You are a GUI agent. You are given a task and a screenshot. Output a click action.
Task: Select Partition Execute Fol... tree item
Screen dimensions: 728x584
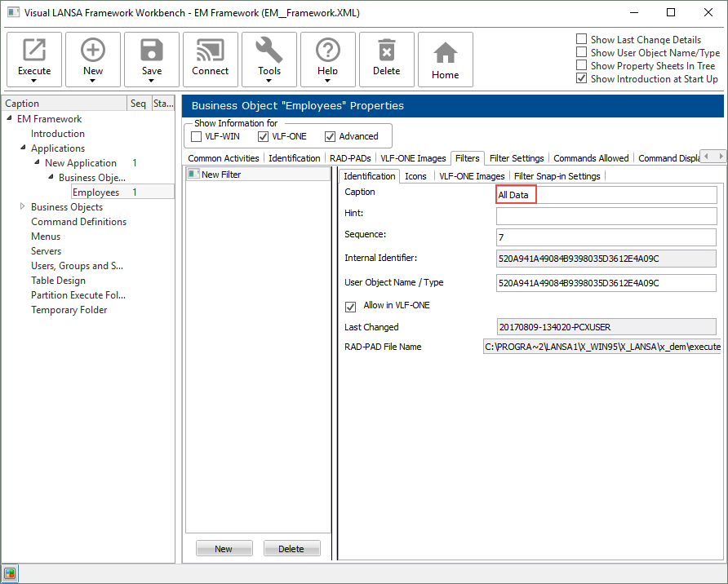(78, 295)
